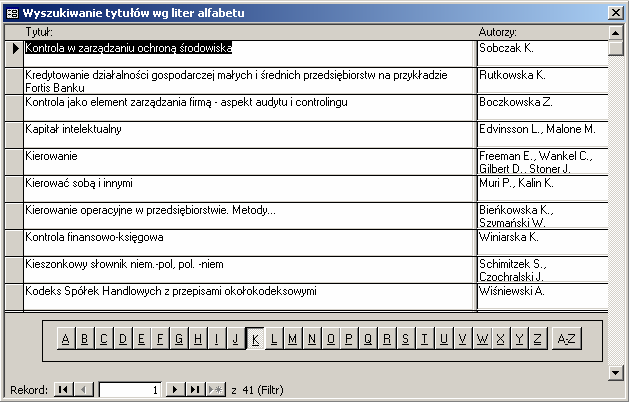This screenshot has width=629, height=402.
Task: Filter titles by letter I
Action: [x=217, y=339]
